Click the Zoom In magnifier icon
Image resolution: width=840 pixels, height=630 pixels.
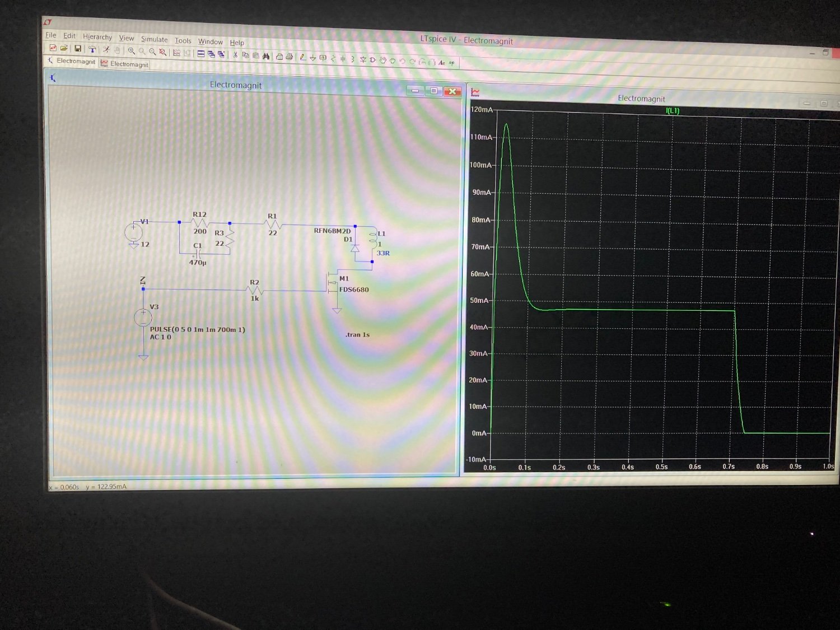(x=131, y=50)
